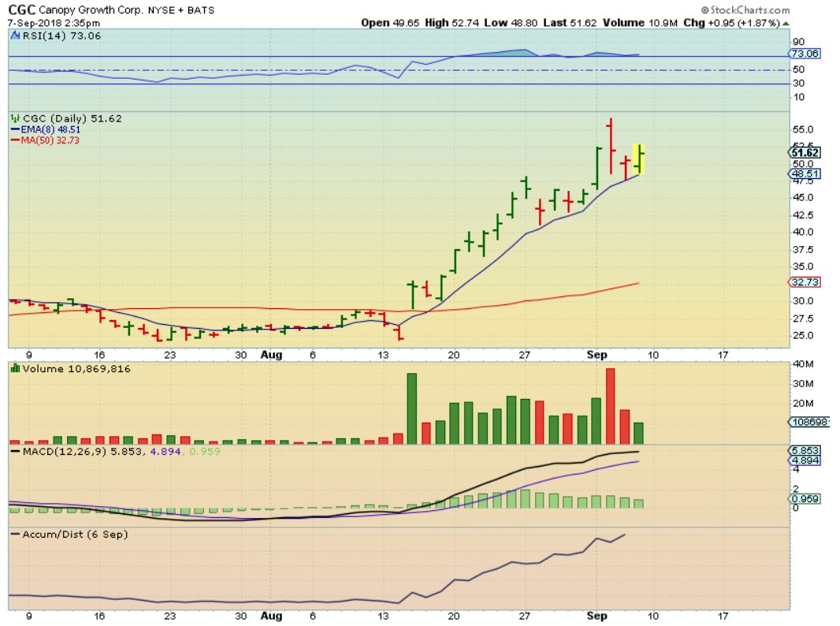Click the blue EMA(8) legend line marker
The width and height of the screenshot is (840, 626).
pos(15,130)
